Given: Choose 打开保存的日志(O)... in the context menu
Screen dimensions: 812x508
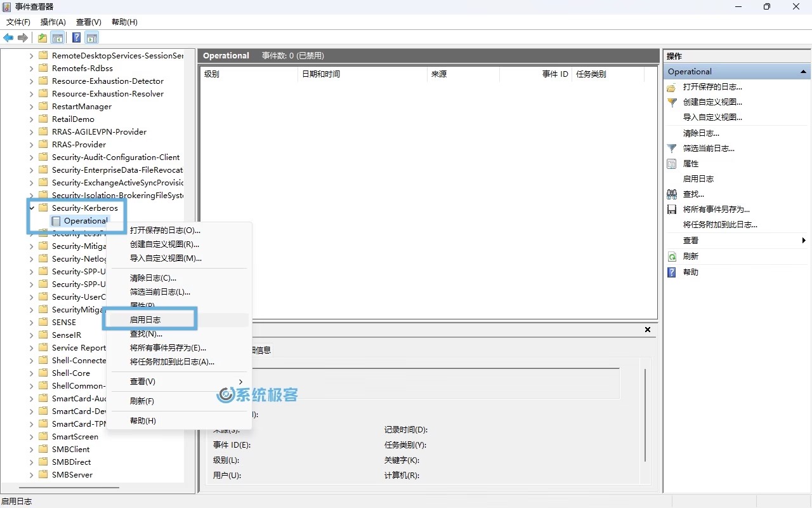Looking at the screenshot, I should pyautogui.click(x=178, y=231).
